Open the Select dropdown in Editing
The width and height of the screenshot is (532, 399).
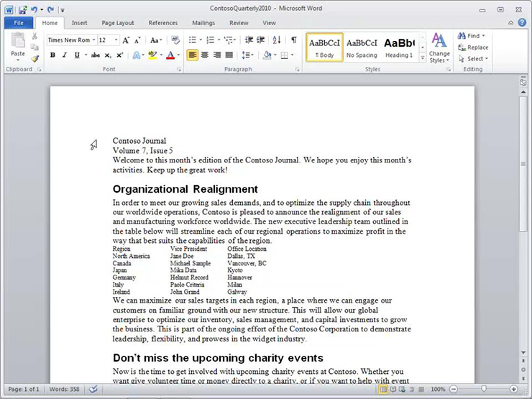click(473, 59)
